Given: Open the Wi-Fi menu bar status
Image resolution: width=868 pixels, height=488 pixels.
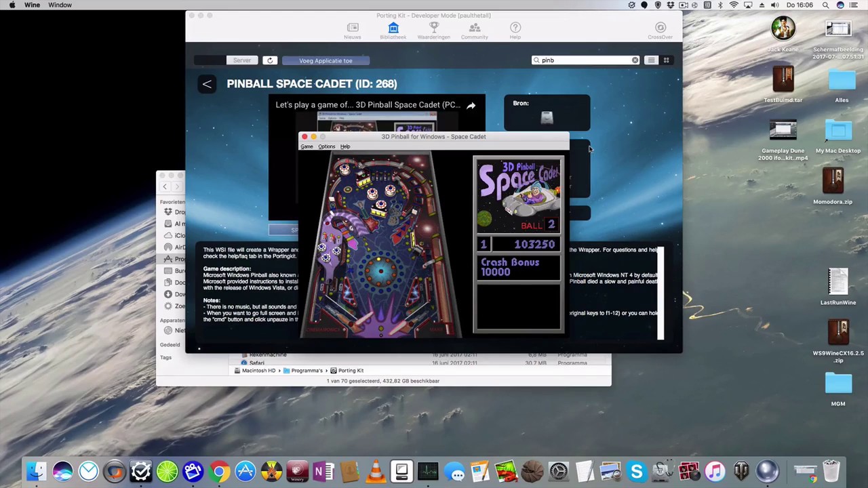Looking at the screenshot, I should click(x=734, y=5).
